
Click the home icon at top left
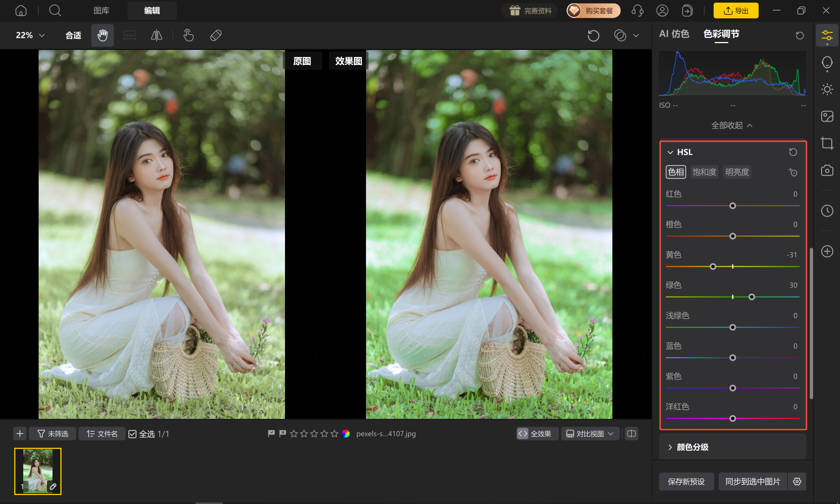coord(21,10)
